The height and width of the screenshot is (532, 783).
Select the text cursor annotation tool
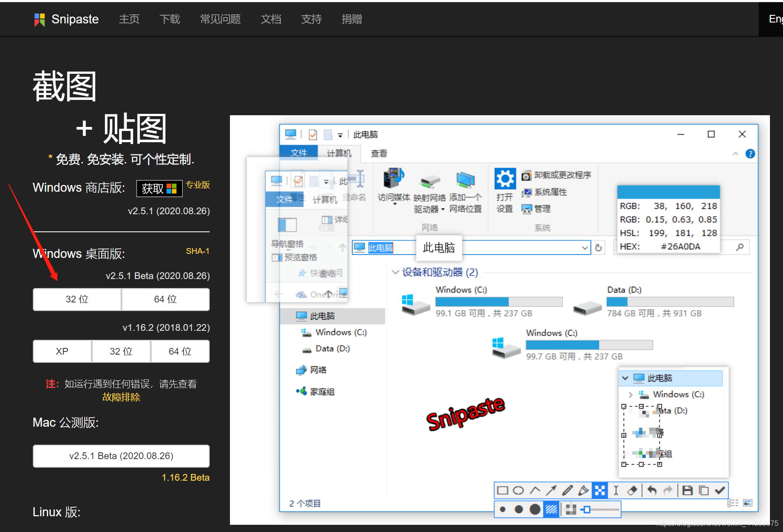click(x=616, y=491)
